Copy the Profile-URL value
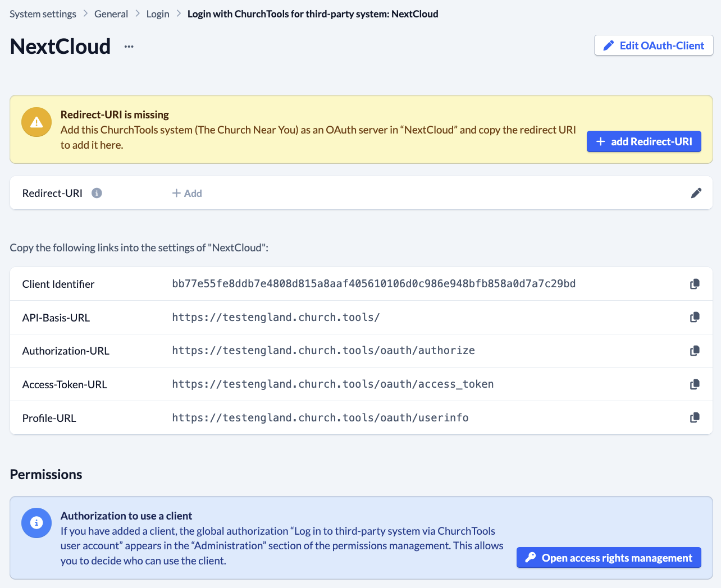The image size is (721, 588). coord(695,417)
